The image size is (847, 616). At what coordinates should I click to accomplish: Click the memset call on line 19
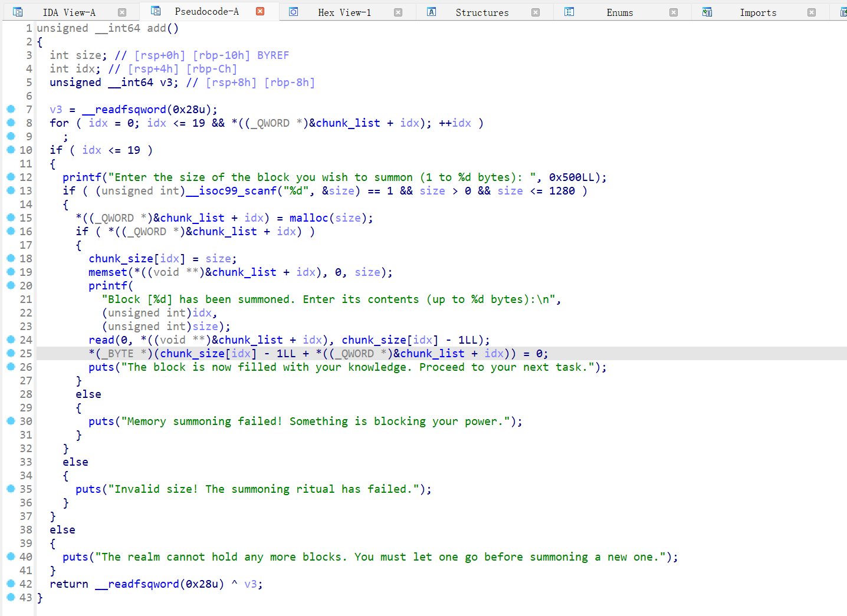coord(107,272)
